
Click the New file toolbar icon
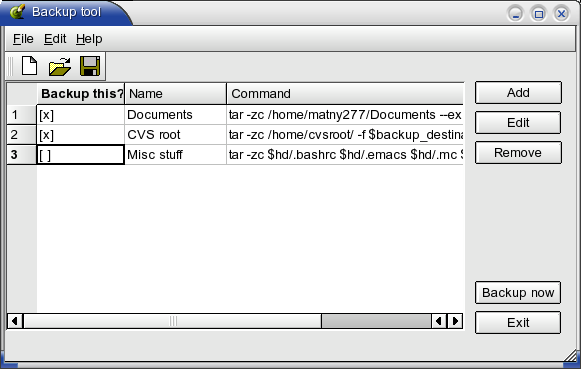(29, 66)
